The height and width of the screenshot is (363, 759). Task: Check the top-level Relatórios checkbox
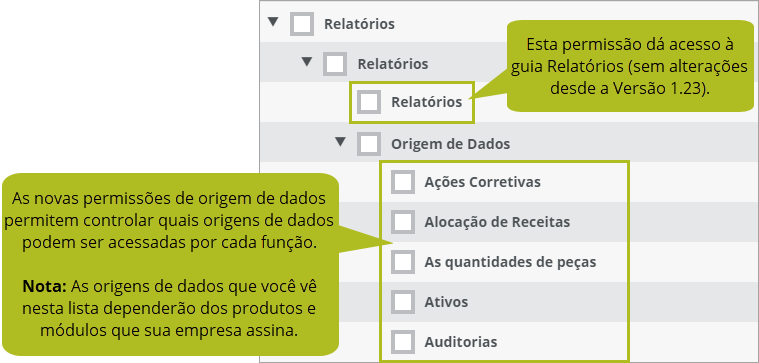click(x=302, y=24)
